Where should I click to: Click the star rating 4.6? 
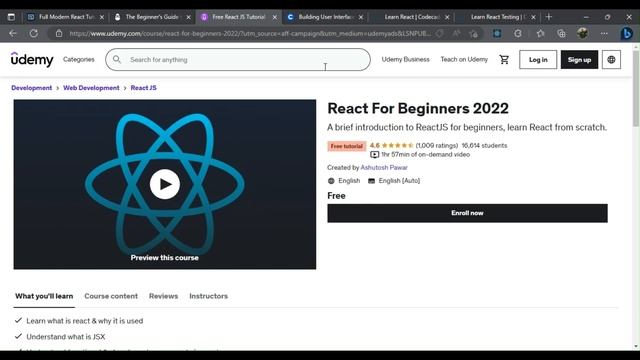(x=392, y=145)
